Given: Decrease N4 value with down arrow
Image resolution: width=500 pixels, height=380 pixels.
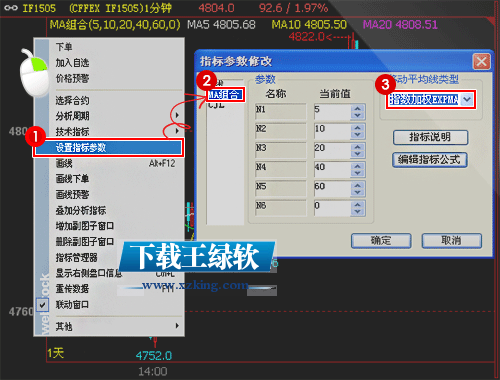Looking at the screenshot, I should (x=358, y=173).
